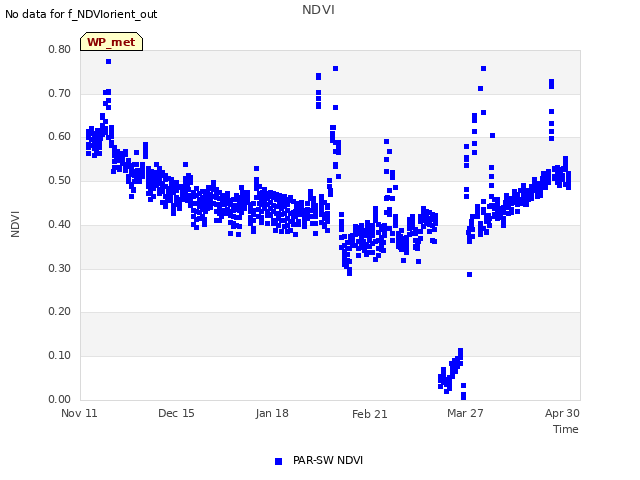
Task: Click the 0.30 y-axis tick label
Action: (60, 269)
